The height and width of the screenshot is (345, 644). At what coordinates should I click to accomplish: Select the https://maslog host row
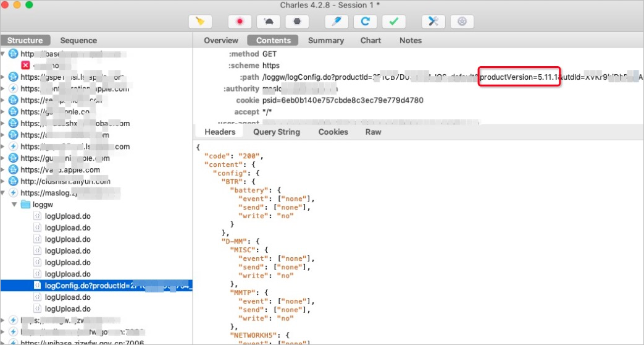[x=96, y=193]
